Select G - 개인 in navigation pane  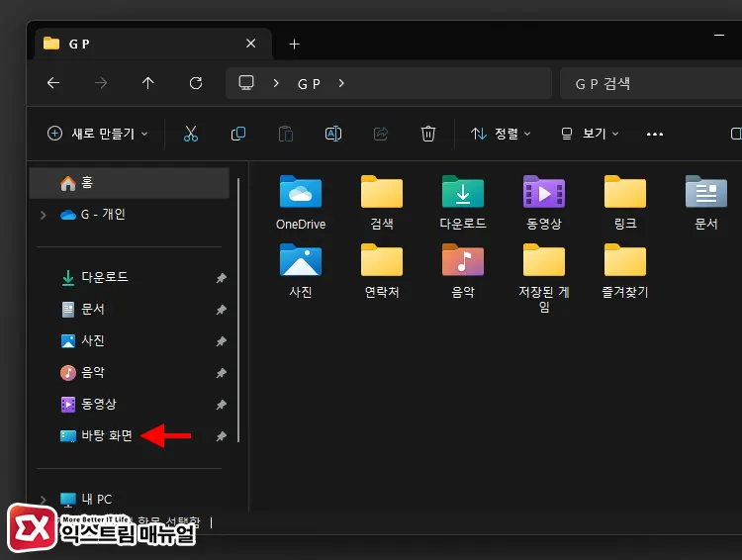pos(130,215)
